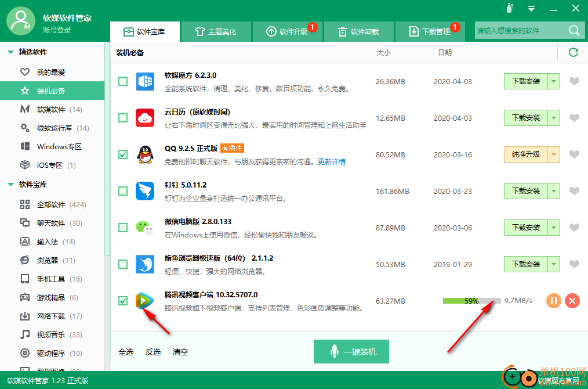Click the 59% download progress bar
588x389 pixels.
point(472,301)
